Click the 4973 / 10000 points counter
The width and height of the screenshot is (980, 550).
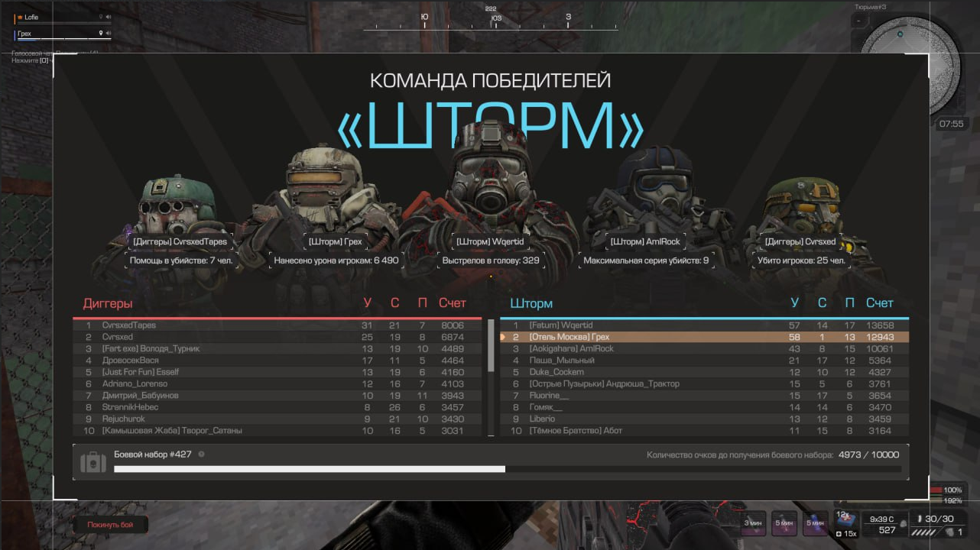pyautogui.click(x=868, y=455)
